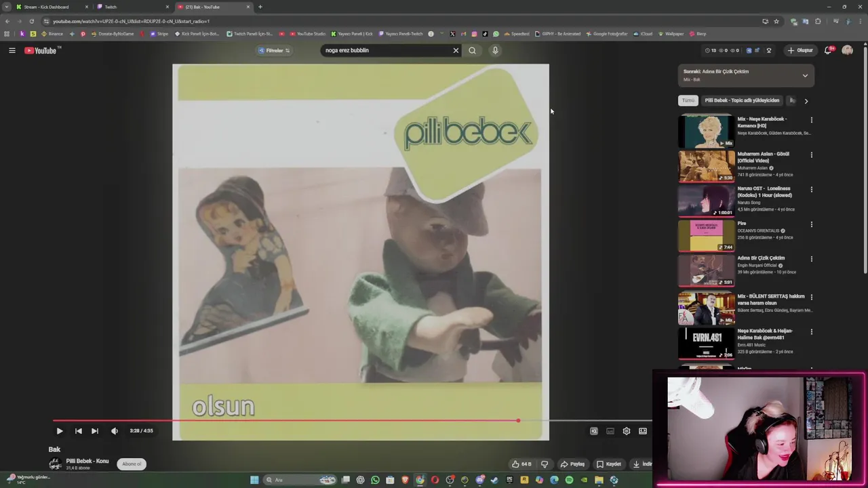The image size is (868, 488).
Task: Mute the video volume
Action: [x=114, y=431]
